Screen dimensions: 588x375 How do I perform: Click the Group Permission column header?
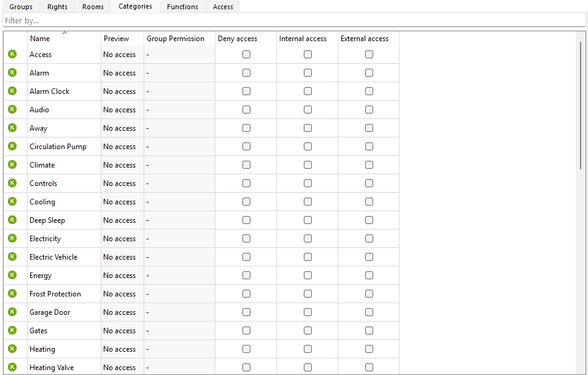tap(176, 39)
